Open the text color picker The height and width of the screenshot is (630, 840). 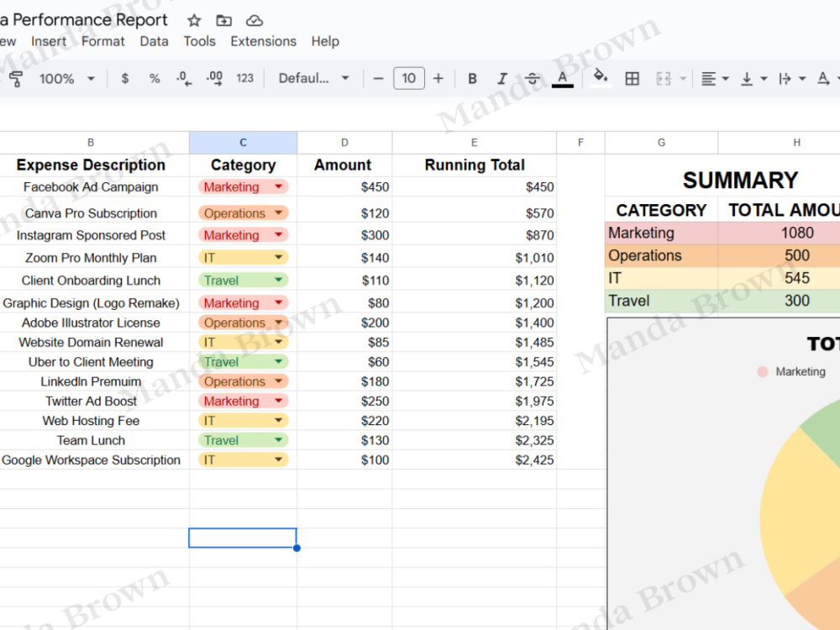click(x=563, y=79)
